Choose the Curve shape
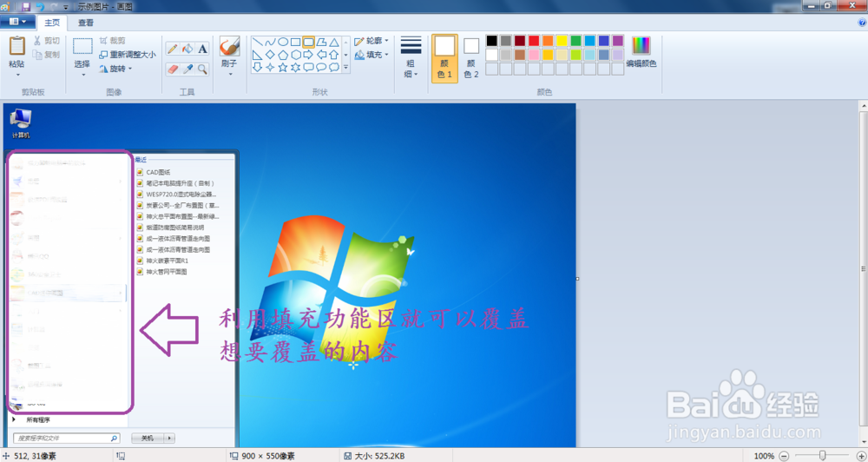 pyautogui.click(x=270, y=42)
